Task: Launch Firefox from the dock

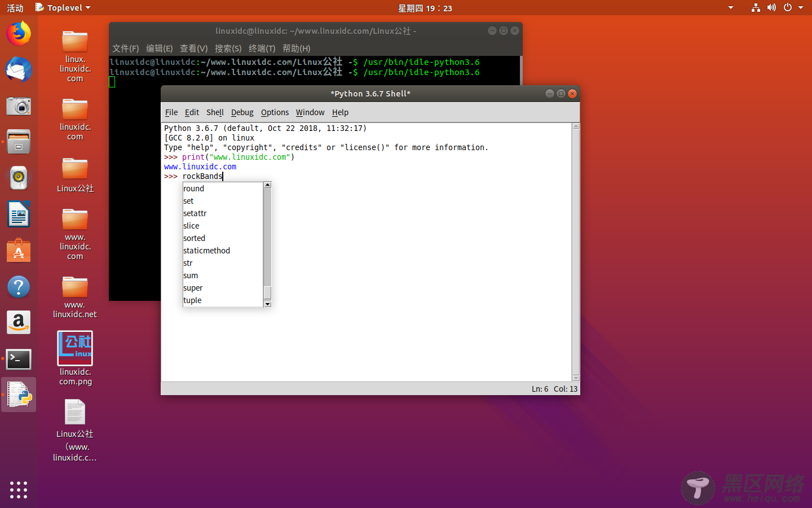Action: click(19, 33)
